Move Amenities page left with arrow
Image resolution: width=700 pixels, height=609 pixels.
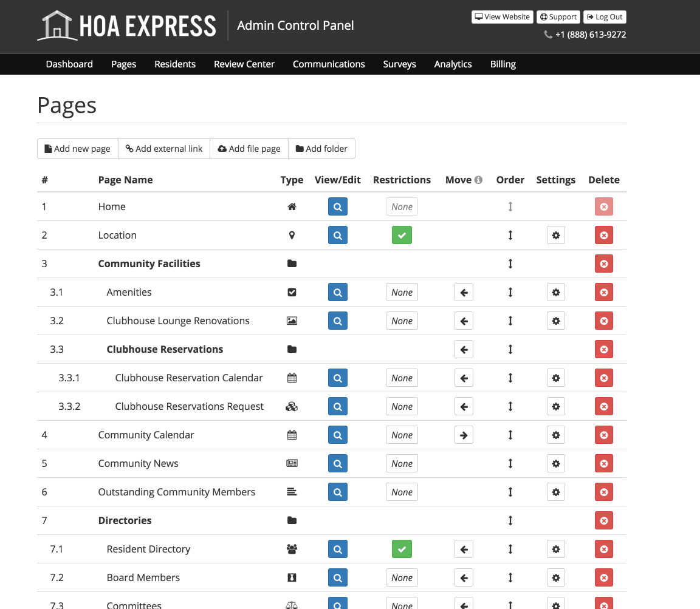464,292
